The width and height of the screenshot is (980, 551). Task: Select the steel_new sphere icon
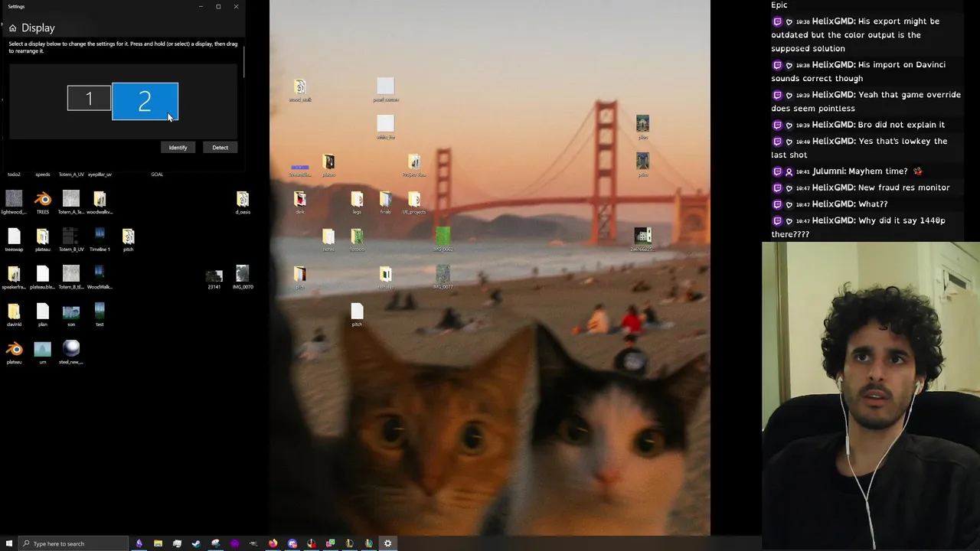click(x=71, y=349)
